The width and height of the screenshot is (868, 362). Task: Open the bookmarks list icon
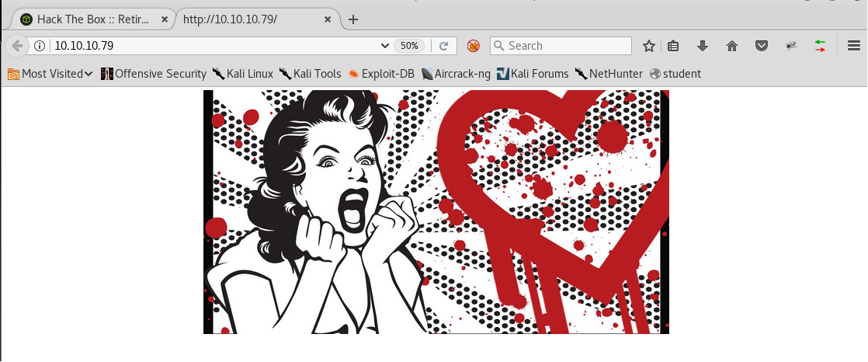click(x=673, y=46)
